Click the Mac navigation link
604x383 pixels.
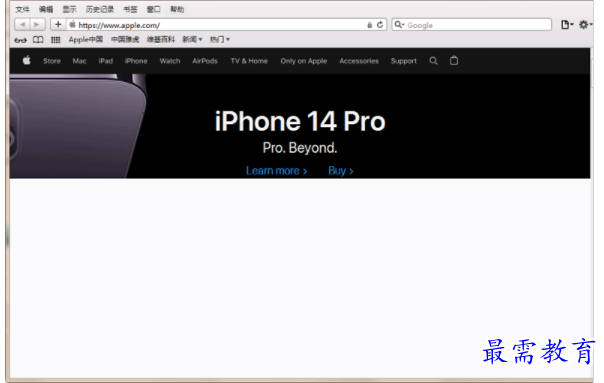(x=79, y=61)
